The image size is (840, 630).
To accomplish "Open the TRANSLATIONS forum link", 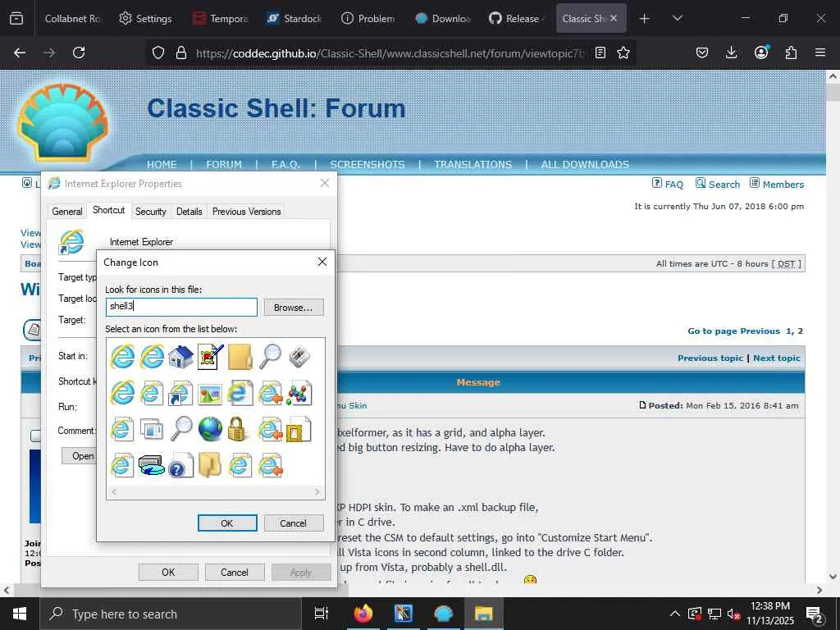I will click(x=472, y=164).
